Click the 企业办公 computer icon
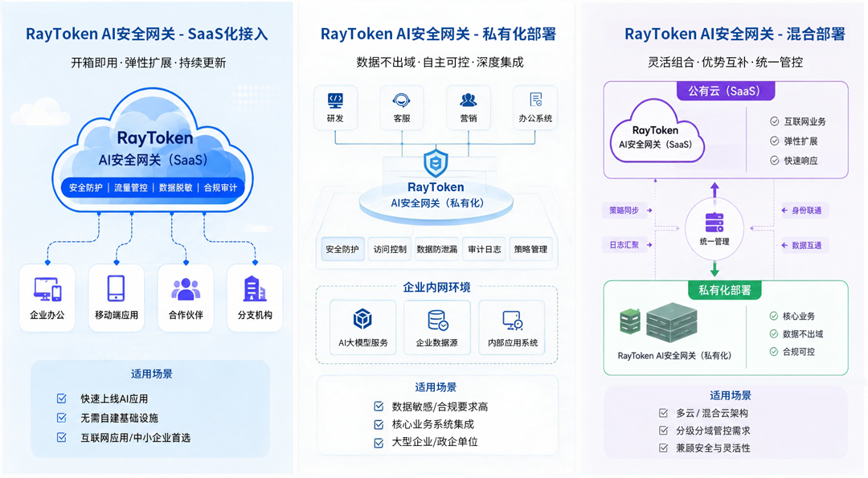The image size is (868, 478). click(47, 288)
